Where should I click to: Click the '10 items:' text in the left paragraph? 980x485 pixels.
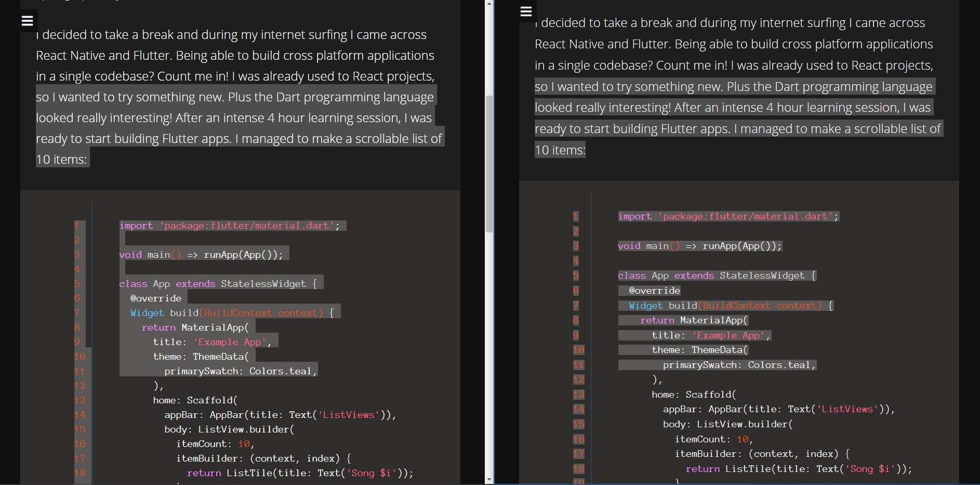(x=61, y=160)
